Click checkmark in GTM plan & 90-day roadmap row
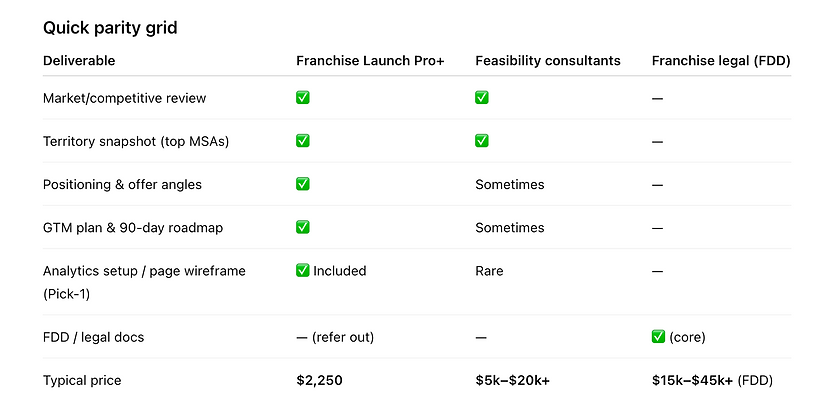This screenshot has width=837, height=417. (303, 227)
